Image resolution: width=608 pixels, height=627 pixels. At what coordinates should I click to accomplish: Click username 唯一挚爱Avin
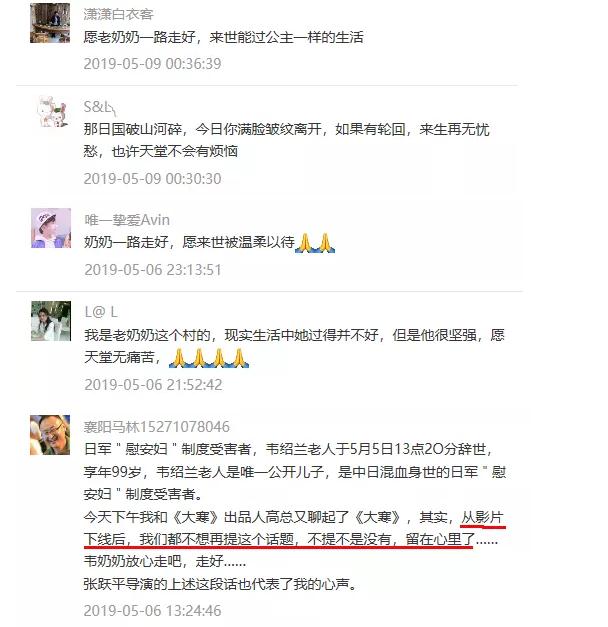pos(127,220)
